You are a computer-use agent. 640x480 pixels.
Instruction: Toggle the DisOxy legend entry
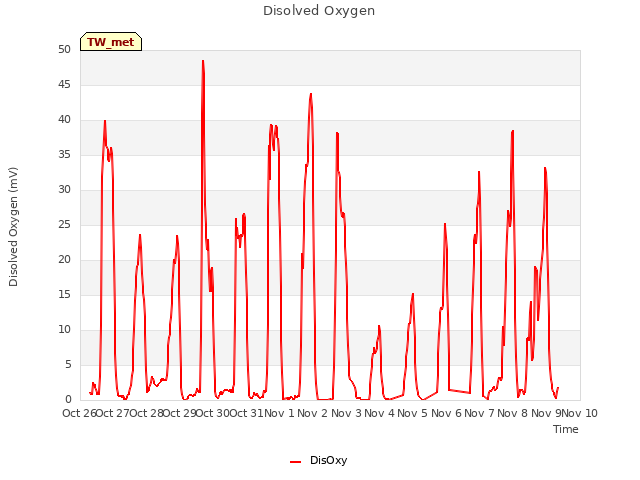pos(318,460)
